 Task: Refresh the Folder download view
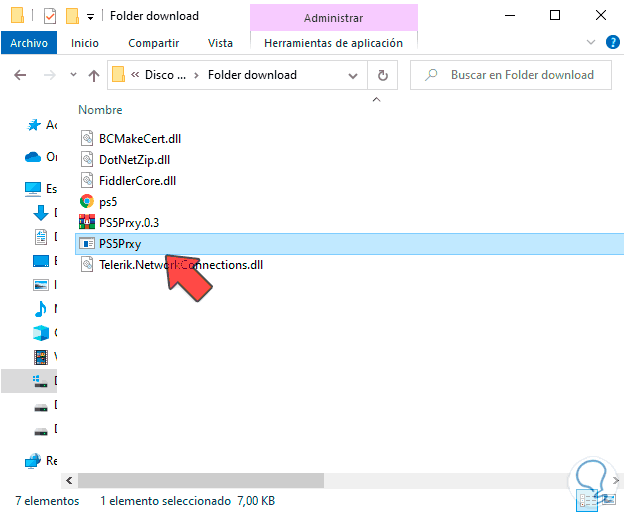click(382, 75)
